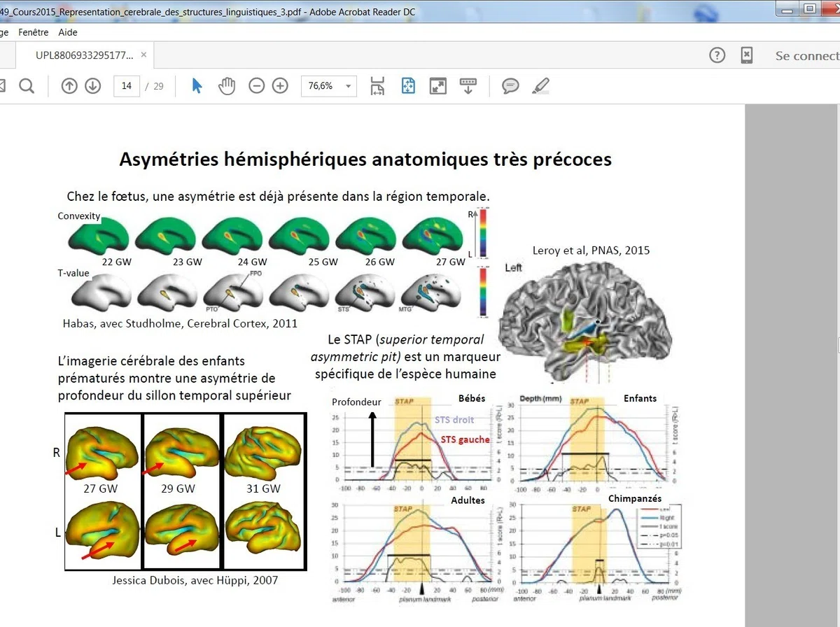Click the page number field
840x627 pixels.
click(126, 86)
